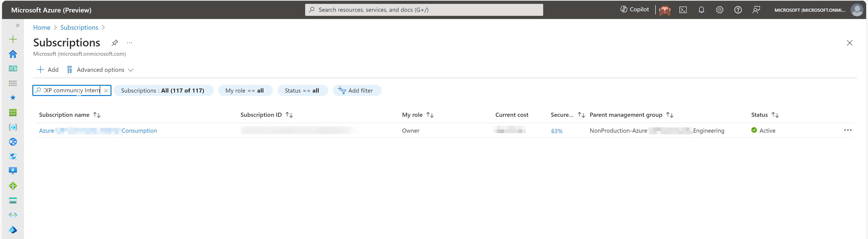Open the Feedback icon
Screen dimensions: 868x239
(757, 10)
